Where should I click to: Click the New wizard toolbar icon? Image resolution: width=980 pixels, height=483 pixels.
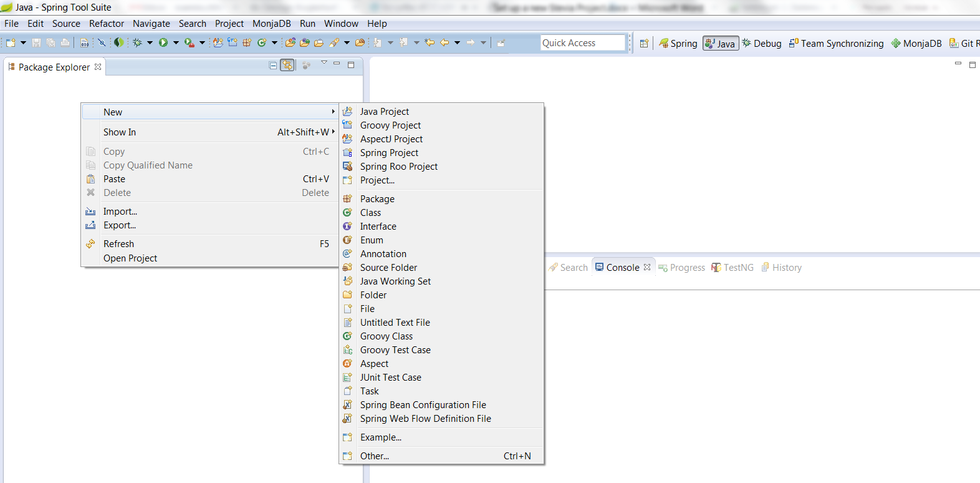tap(11, 42)
